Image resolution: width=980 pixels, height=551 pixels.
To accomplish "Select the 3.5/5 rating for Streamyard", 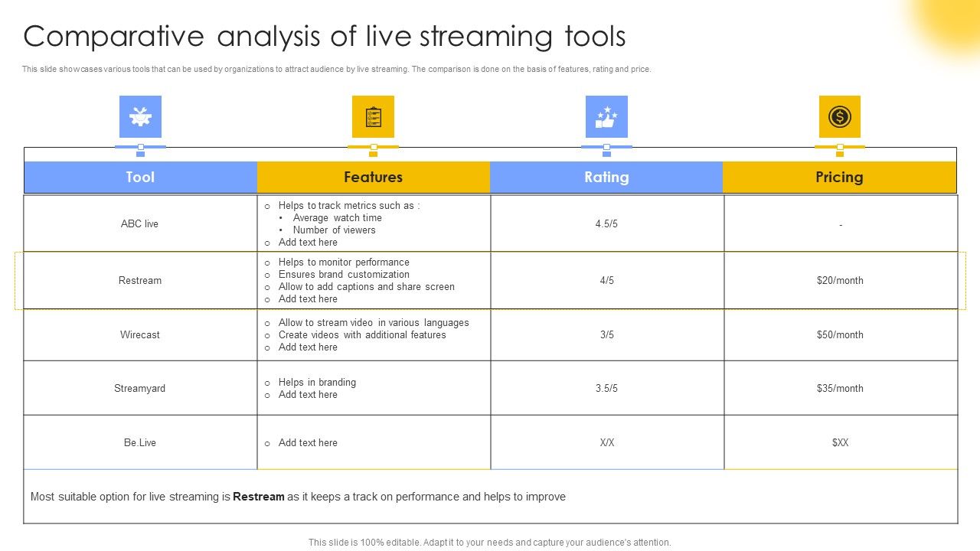I will [607, 388].
